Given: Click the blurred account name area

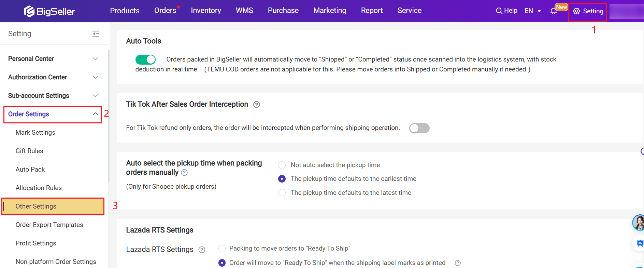Looking at the screenshot, I should pyautogui.click(x=627, y=11).
